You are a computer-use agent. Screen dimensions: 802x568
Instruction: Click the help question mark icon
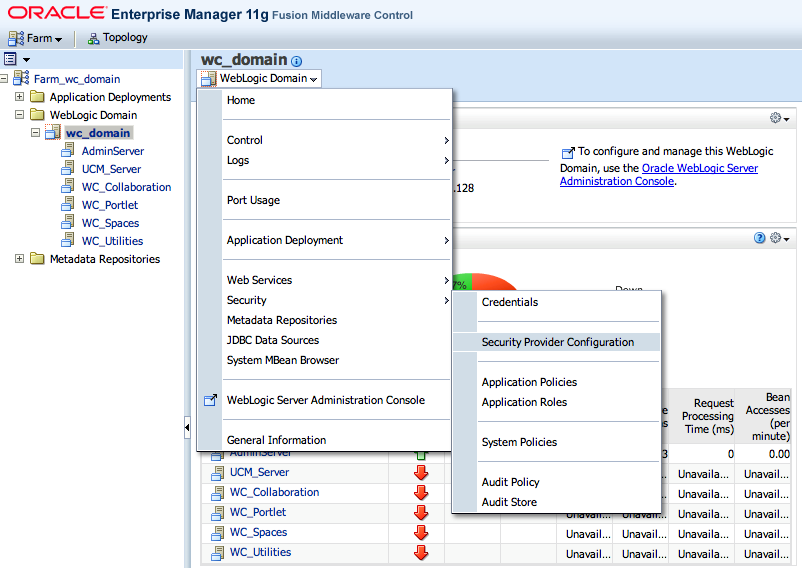point(760,238)
